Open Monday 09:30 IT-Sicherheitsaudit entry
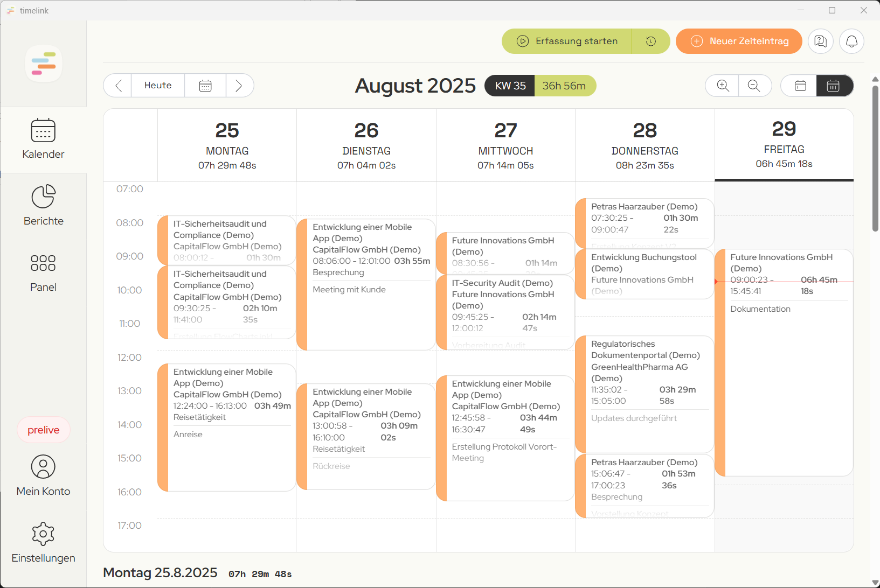The image size is (880, 588). [227, 302]
